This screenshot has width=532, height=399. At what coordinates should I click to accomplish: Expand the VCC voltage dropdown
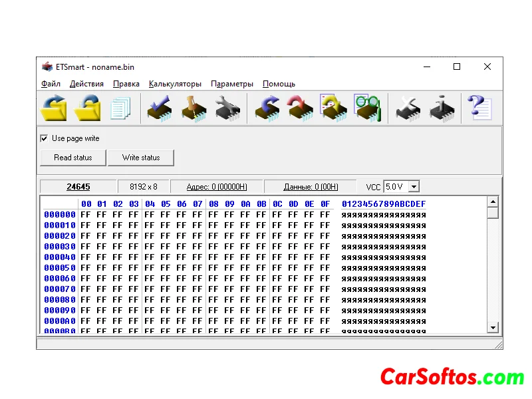414,187
